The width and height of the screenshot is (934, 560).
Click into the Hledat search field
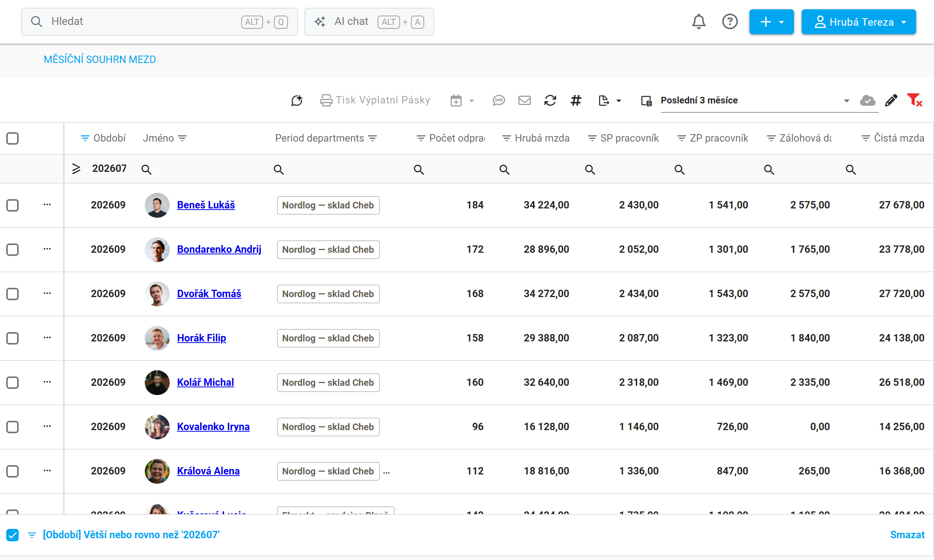(x=160, y=22)
